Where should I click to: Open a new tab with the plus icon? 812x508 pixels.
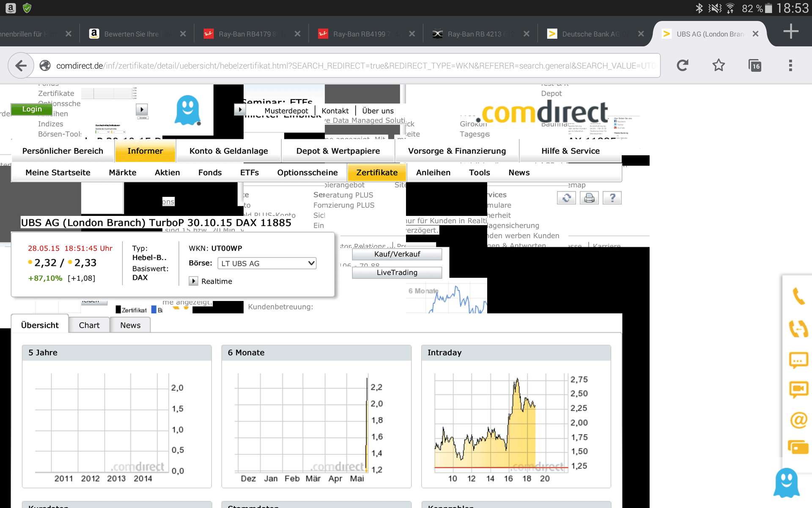point(790,31)
